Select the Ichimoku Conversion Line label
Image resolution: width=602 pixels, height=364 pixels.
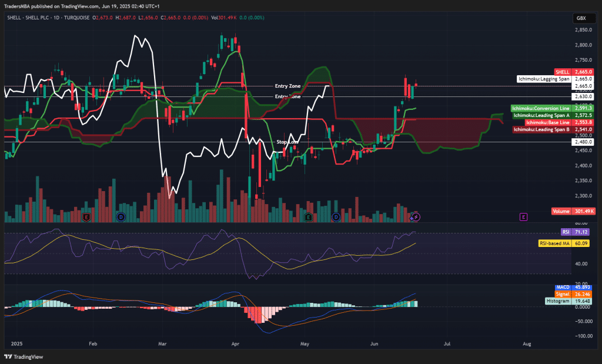click(540, 108)
